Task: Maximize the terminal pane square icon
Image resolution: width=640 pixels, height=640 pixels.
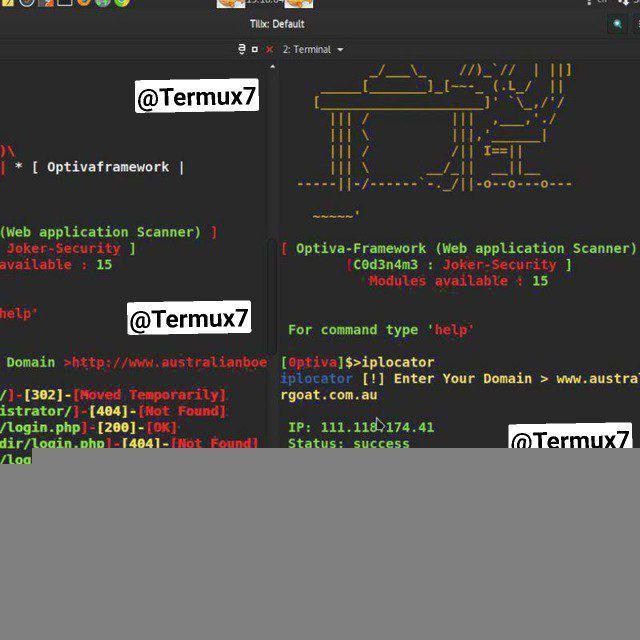Action: [255, 49]
